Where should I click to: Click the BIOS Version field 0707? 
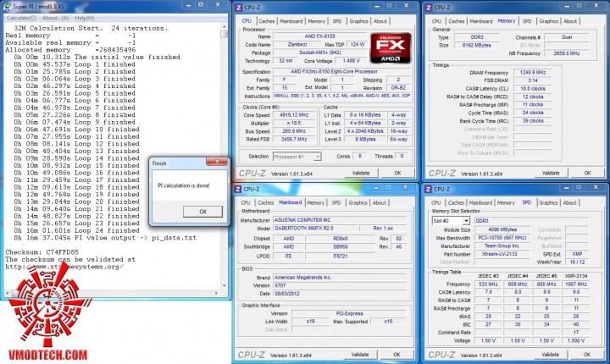(340, 285)
